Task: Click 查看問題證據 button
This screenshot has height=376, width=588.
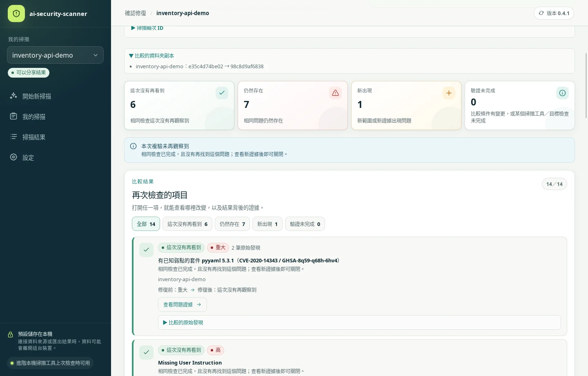Action: [182, 304]
